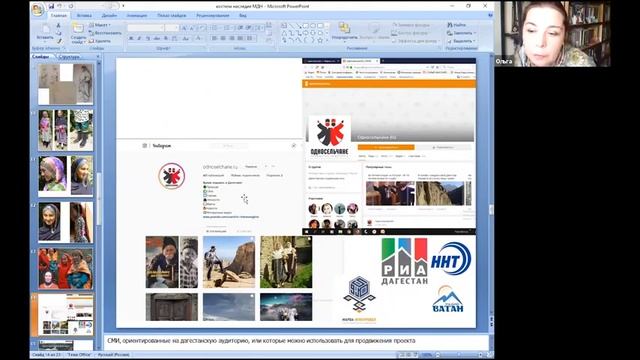Click the Redo icon in quick access toolbar
640x360 pixels.
coord(71,6)
